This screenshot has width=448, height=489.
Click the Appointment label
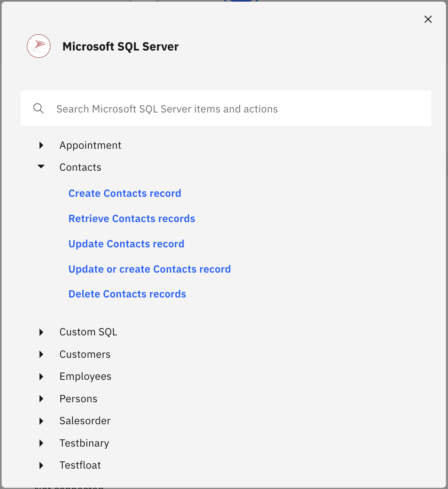tap(90, 145)
